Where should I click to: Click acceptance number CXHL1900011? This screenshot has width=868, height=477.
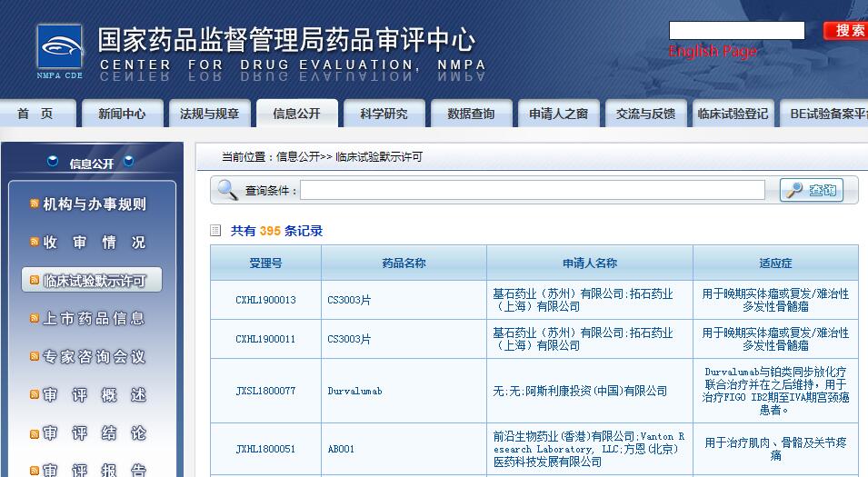(265, 339)
